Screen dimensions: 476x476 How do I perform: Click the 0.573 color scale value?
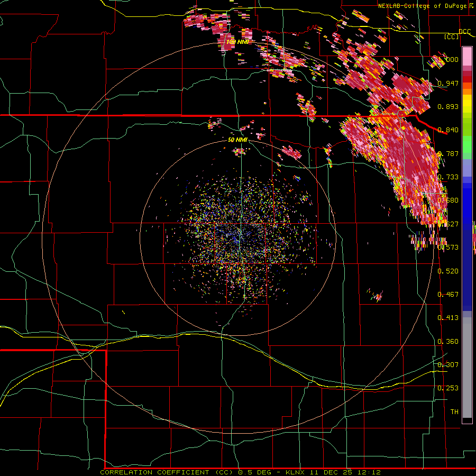448,248
